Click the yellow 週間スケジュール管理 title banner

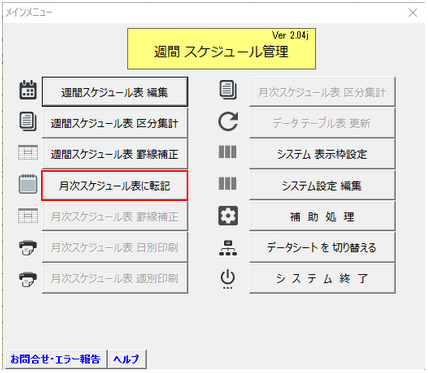tap(221, 49)
